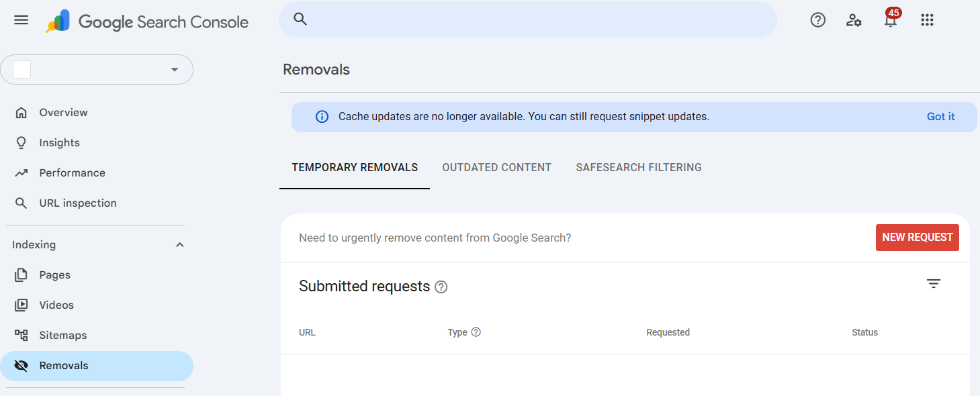This screenshot has height=396, width=980.
Task: Click help icon beside Type column
Action: point(476,332)
